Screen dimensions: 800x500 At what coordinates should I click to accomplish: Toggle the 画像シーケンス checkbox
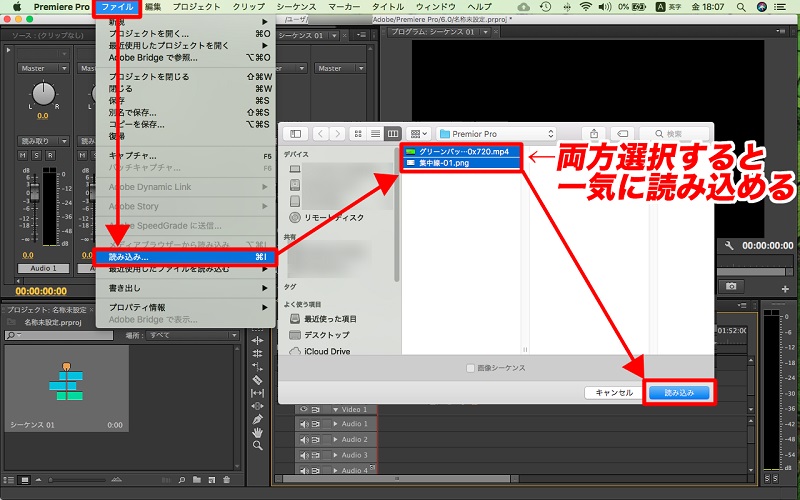(x=470, y=368)
